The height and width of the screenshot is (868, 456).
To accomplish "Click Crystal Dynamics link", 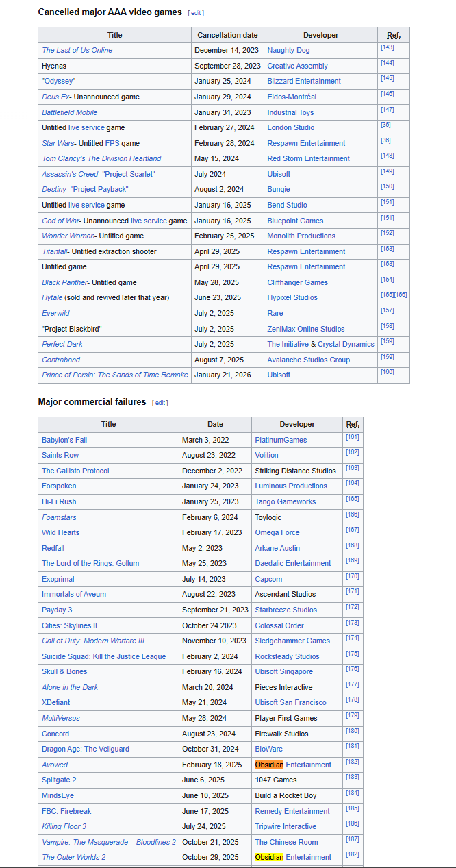I will (x=346, y=344).
